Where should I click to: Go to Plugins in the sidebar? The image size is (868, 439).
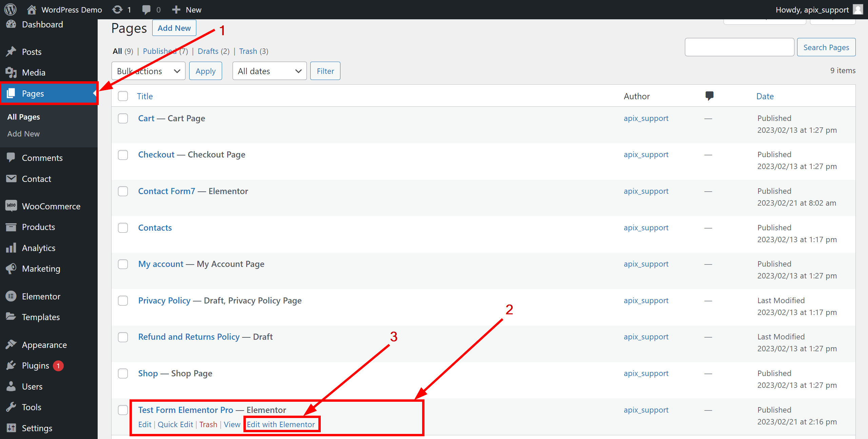(35, 366)
